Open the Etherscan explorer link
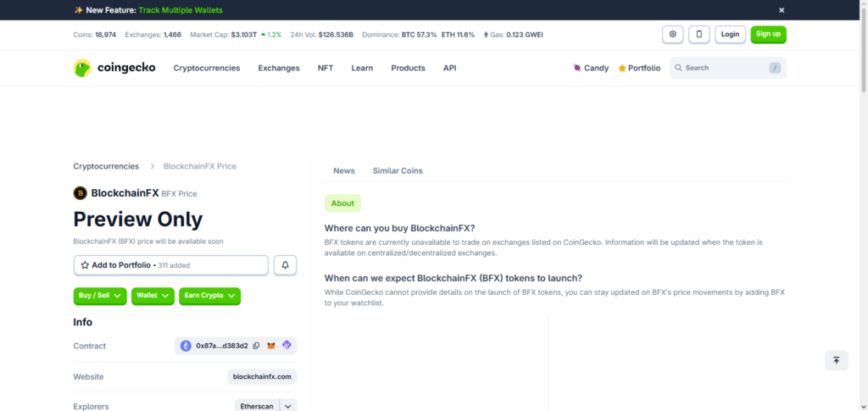 coord(257,406)
